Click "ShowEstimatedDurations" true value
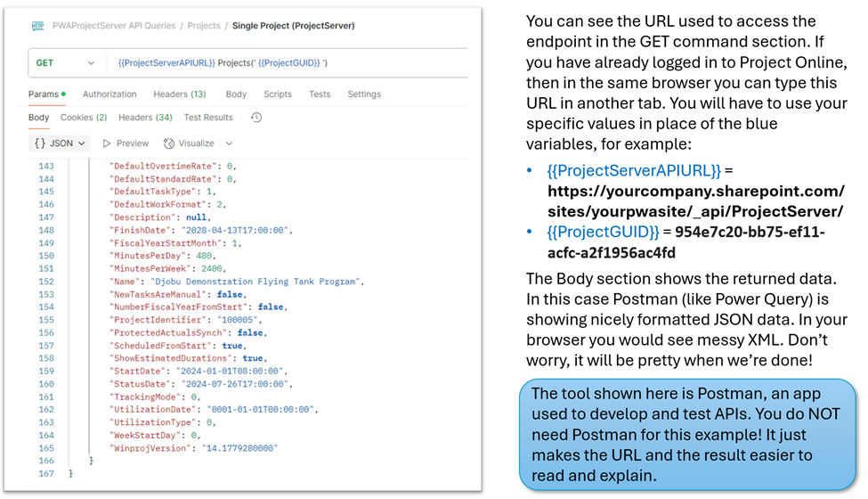The height and width of the screenshot is (499, 868). pyautogui.click(x=253, y=359)
